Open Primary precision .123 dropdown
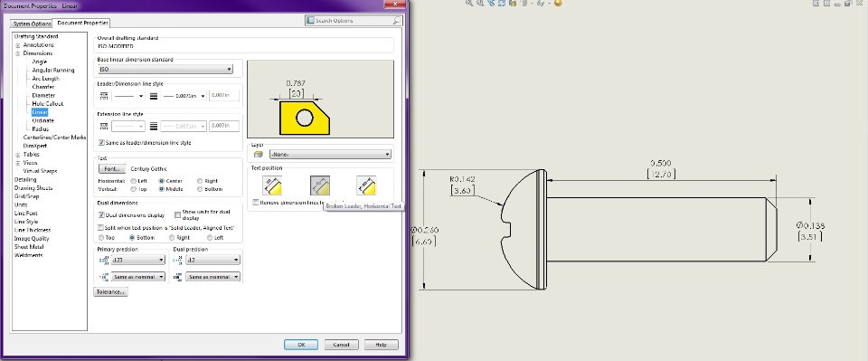This screenshot has width=868, height=361. click(x=137, y=260)
